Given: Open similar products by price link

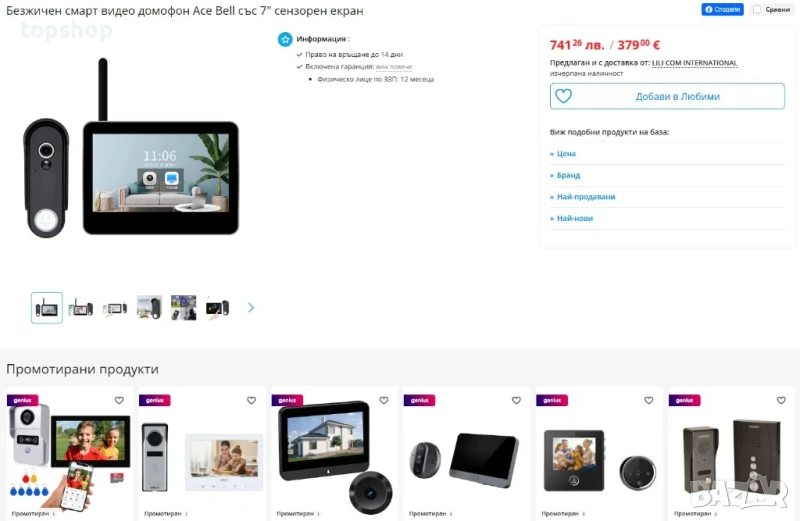Looking at the screenshot, I should pyautogui.click(x=563, y=154).
